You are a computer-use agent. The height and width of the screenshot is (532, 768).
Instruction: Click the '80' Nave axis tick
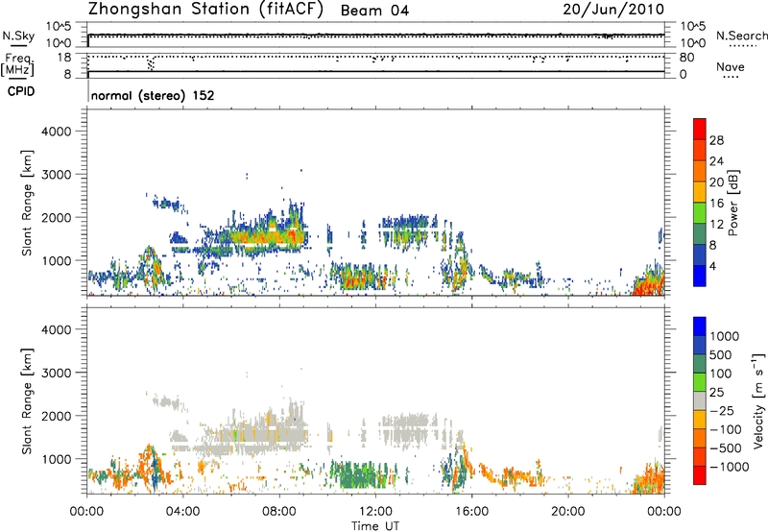[x=686, y=58]
